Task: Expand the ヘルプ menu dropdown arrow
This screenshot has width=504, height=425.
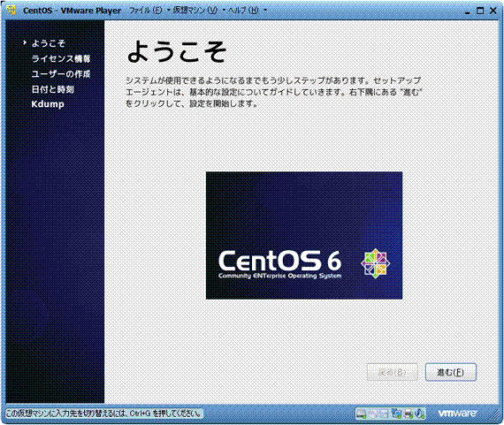Action: [x=265, y=10]
